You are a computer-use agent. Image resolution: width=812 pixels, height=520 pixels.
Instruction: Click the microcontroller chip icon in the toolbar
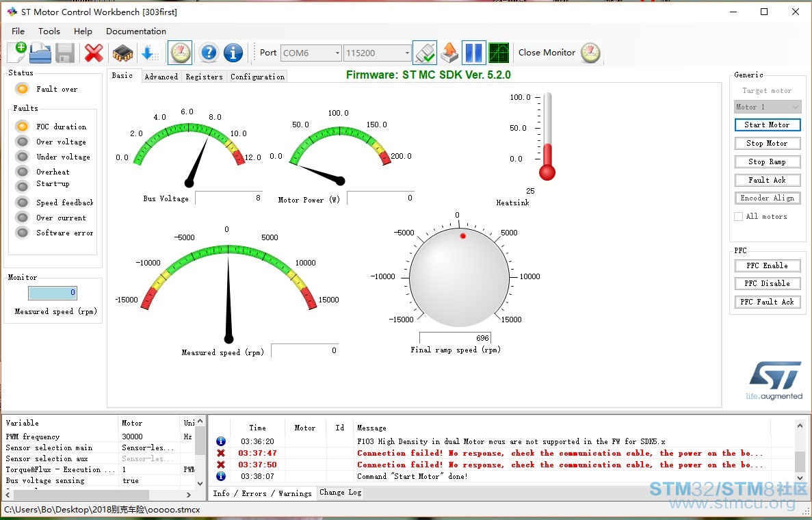point(122,53)
